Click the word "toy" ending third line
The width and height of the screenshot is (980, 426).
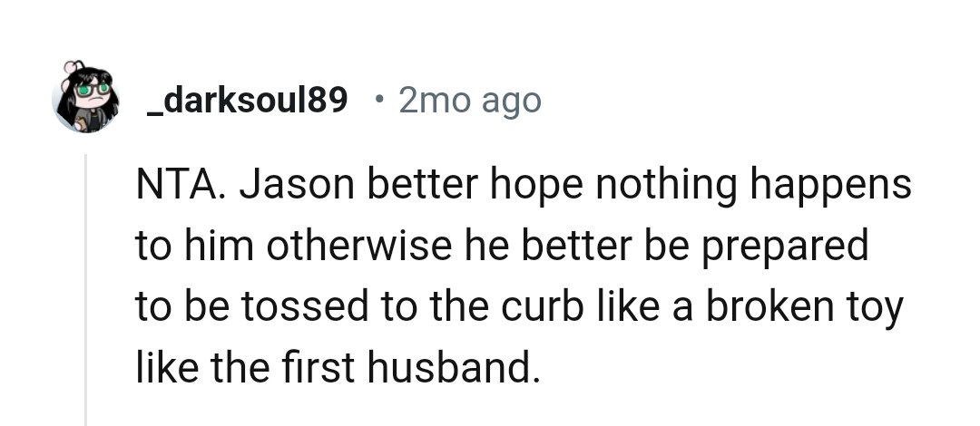tap(876, 307)
